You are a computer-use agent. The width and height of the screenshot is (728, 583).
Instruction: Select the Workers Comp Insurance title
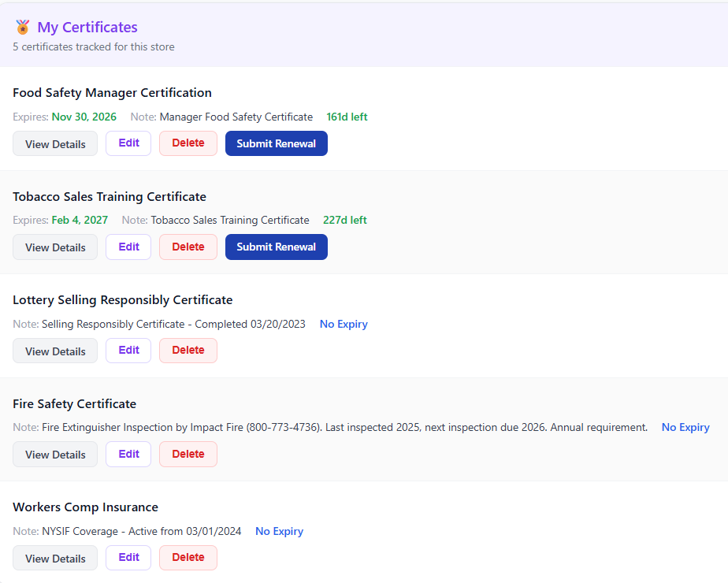85,507
